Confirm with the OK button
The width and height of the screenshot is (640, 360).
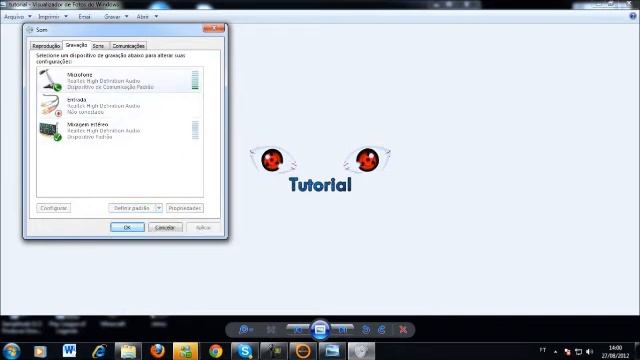[127, 227]
